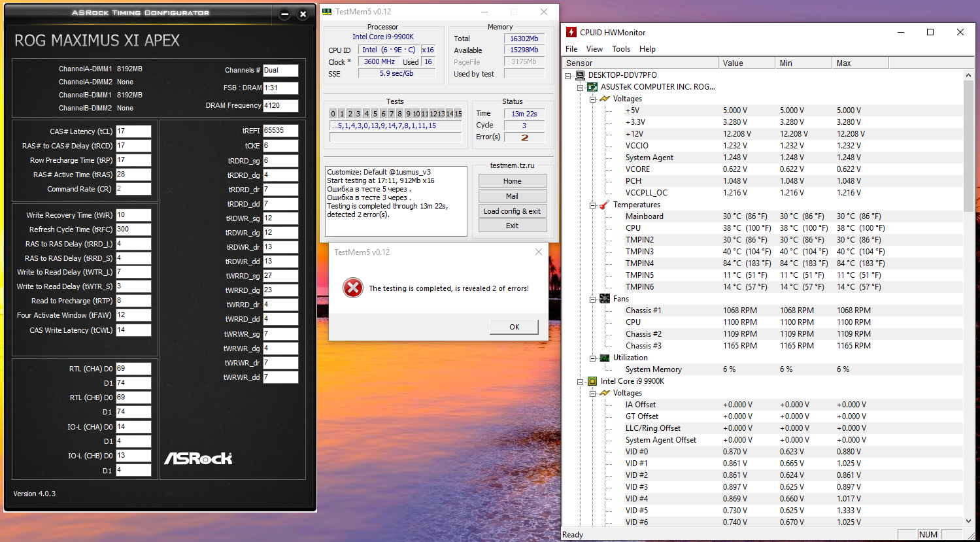Viewport: 980px width, 542px height.
Task: Collapse the motherboard Voltages group
Action: 593,99
